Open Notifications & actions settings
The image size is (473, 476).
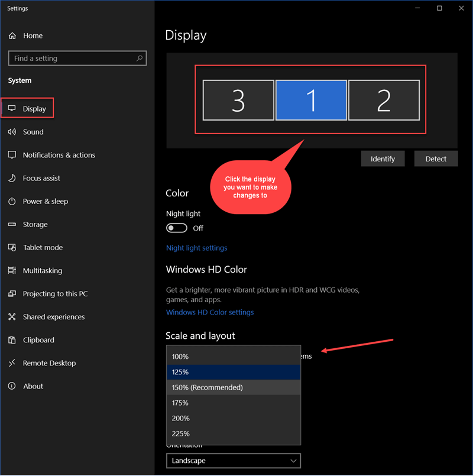59,155
